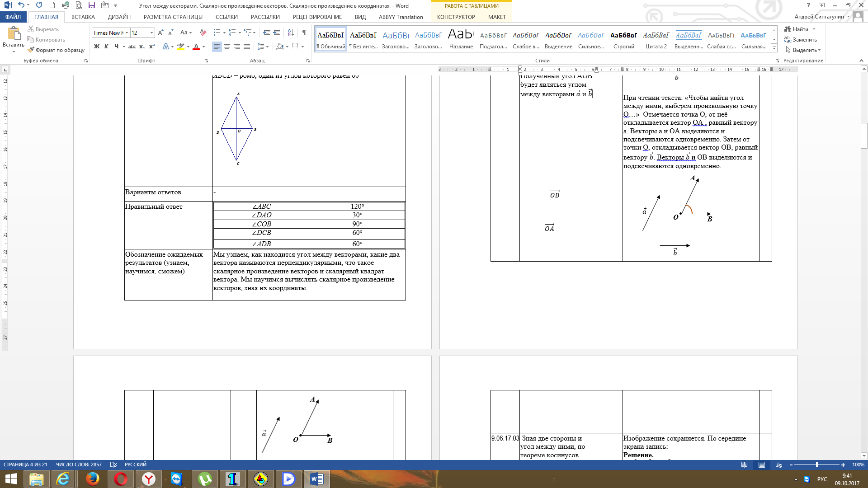Sort paragraph contents icon
This screenshot has width=868, height=488.
[291, 33]
